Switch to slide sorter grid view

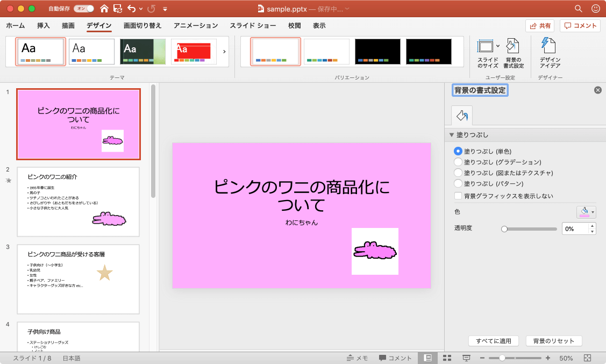click(x=446, y=358)
